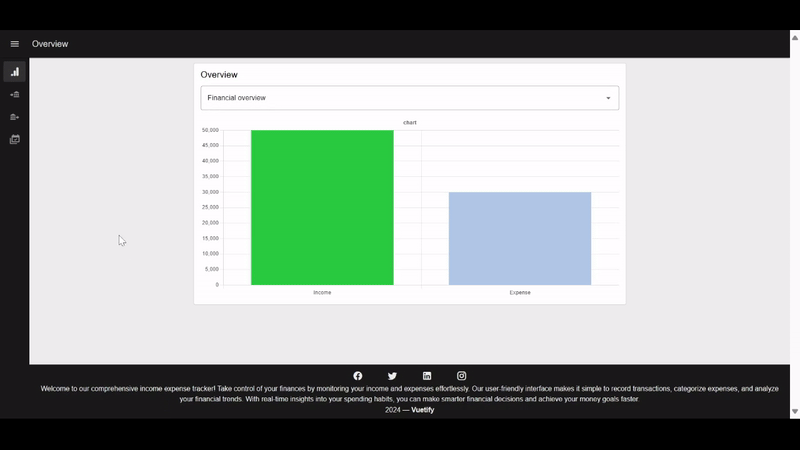The image size is (800, 450).
Task: Click the Facebook icon in footer
Action: click(x=358, y=376)
